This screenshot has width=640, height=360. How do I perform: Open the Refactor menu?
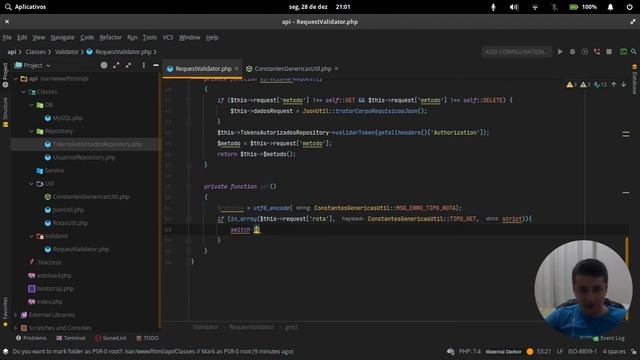(110, 37)
